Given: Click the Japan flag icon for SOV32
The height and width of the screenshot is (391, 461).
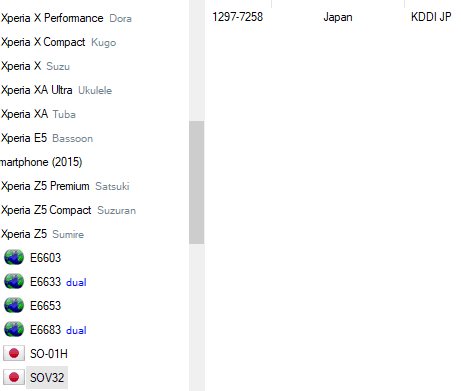Looking at the screenshot, I should point(14,377).
